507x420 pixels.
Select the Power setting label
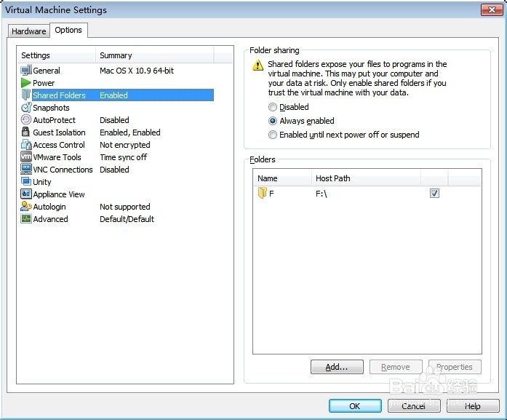tap(44, 83)
